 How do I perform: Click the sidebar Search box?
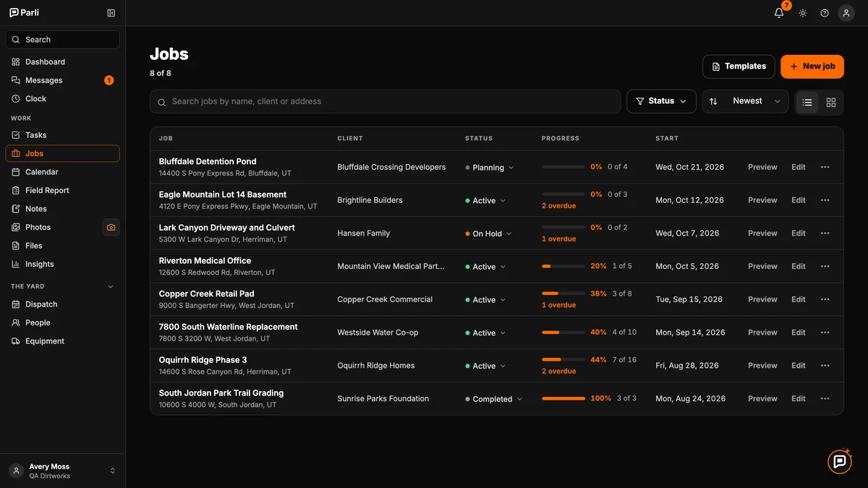[x=62, y=40]
